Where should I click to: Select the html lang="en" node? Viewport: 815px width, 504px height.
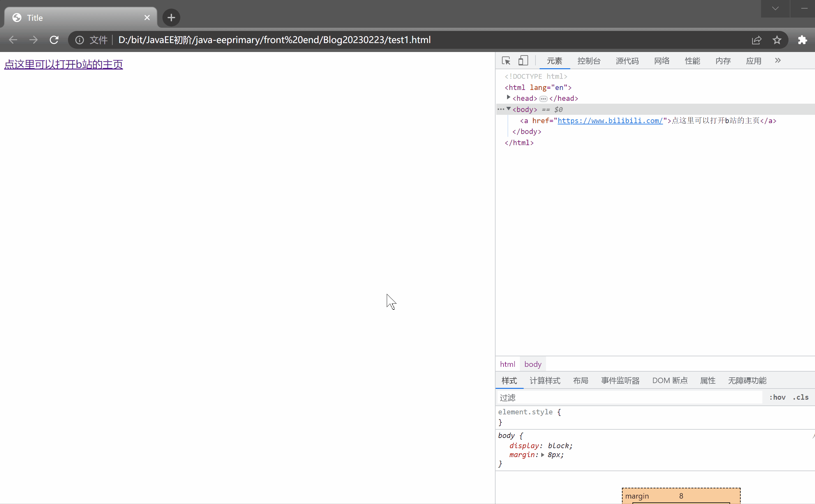click(538, 87)
